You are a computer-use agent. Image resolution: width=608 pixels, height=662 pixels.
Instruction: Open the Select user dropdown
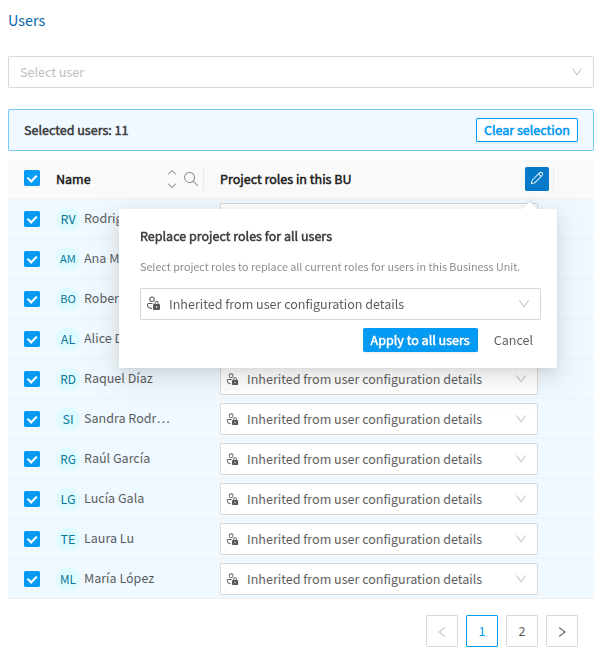[x=301, y=72]
